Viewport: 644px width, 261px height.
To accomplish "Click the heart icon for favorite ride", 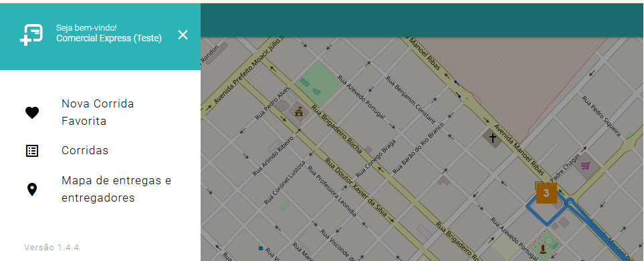I will (32, 113).
